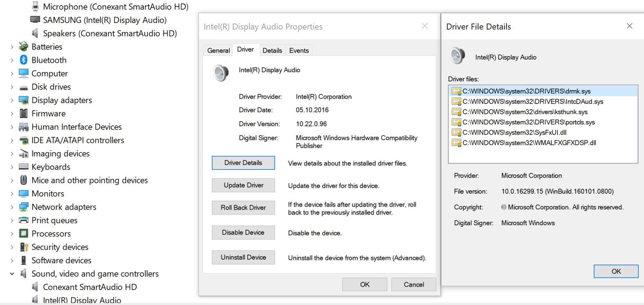This screenshot has height=305, width=644.
Task: Select the Security devices label
Action: 60,247
